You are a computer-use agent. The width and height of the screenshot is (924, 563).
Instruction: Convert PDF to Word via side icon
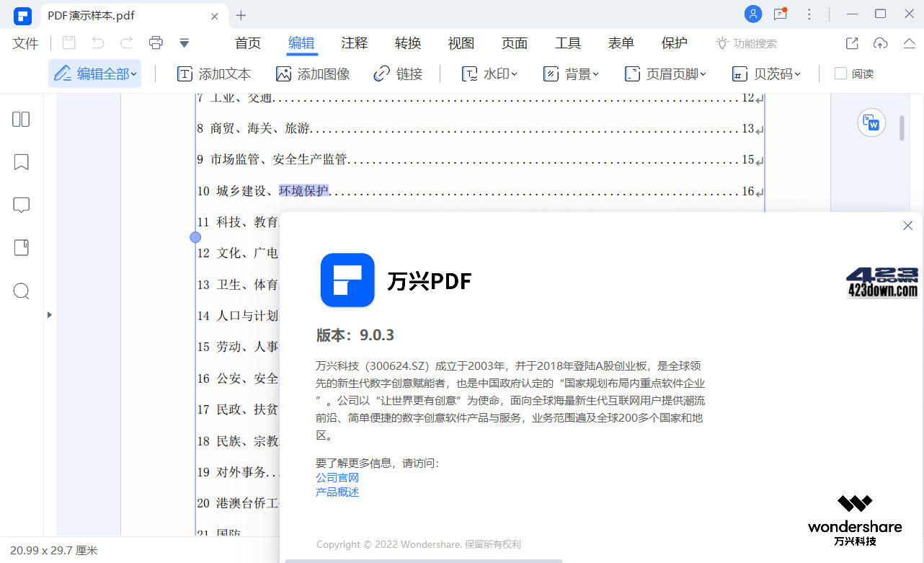871,123
